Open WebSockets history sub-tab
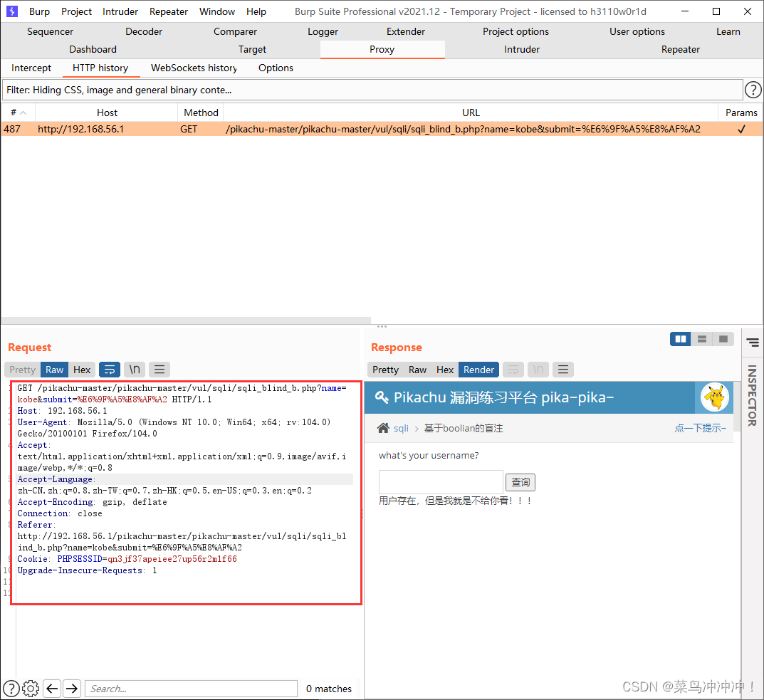The height and width of the screenshot is (700, 764). (194, 68)
